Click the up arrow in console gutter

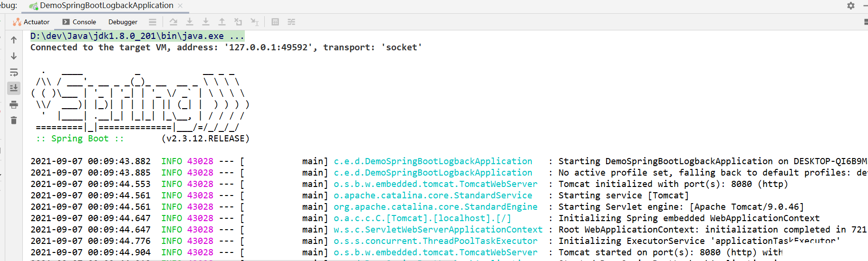[14, 40]
